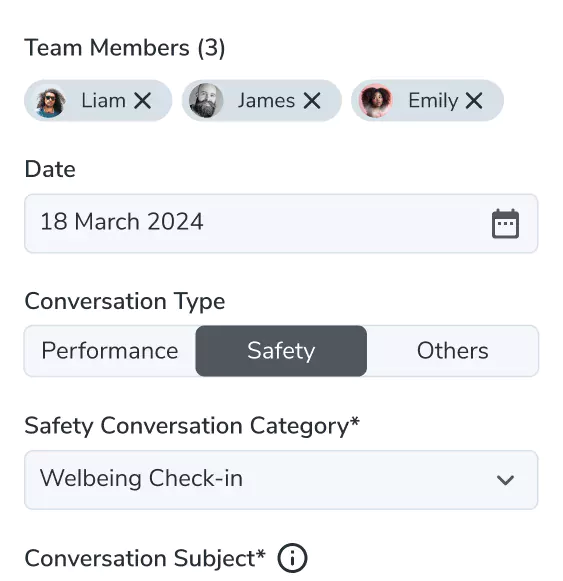The height and width of the screenshot is (581, 563).
Task: Select Others conversation type
Action: pos(453,351)
